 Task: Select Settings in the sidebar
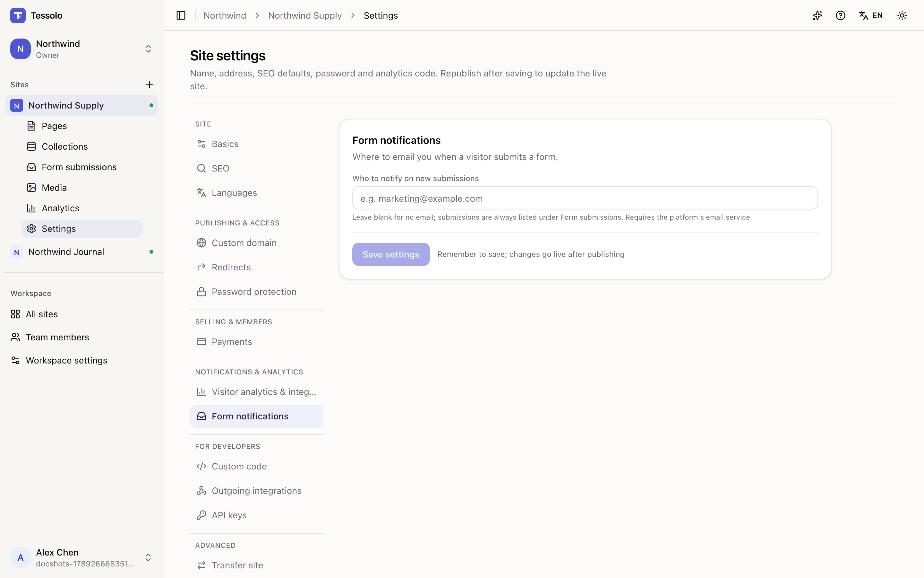tap(82, 229)
